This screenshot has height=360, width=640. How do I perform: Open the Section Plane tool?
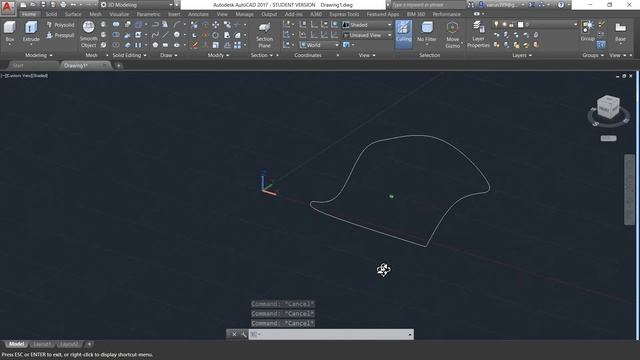[264, 34]
